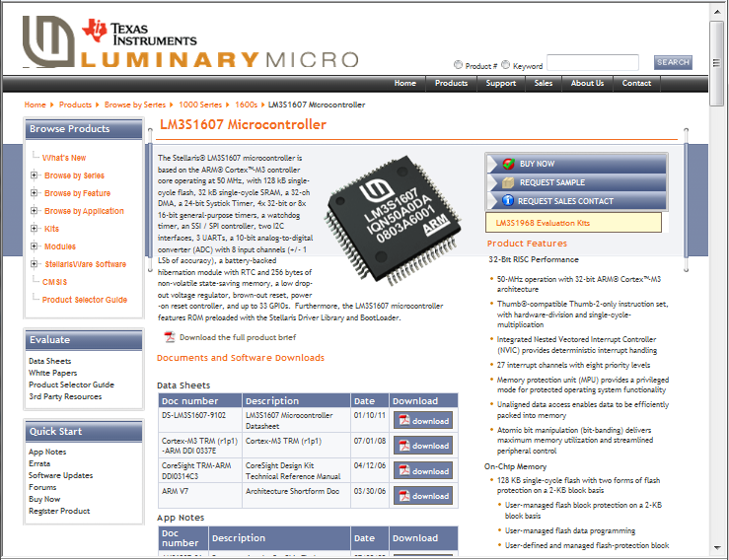The width and height of the screenshot is (729, 560).
Task: Open Buy Now under Quick Start
Action: [44, 499]
